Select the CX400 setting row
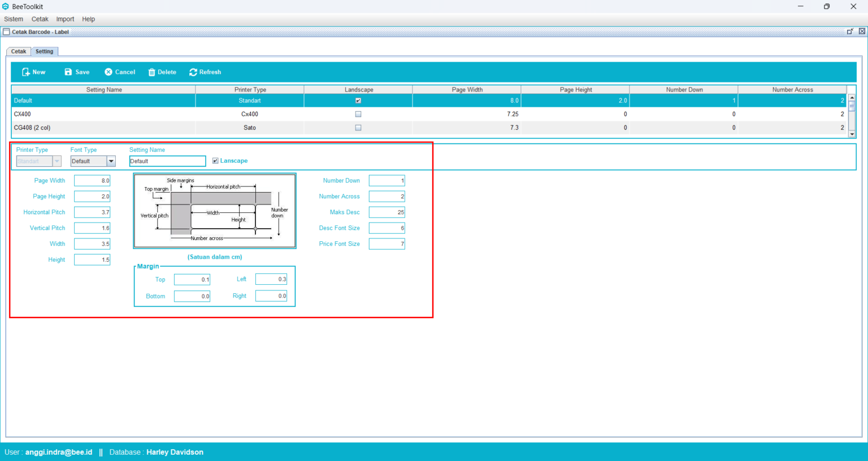 click(x=103, y=114)
